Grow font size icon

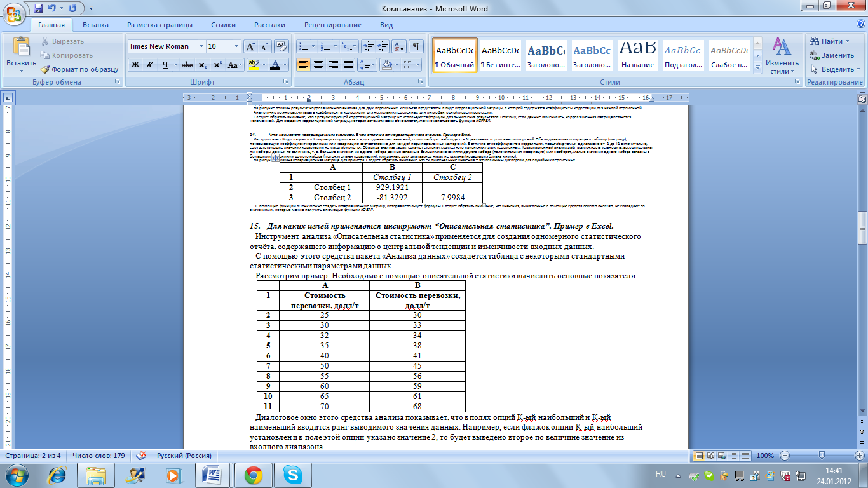pyautogui.click(x=250, y=46)
